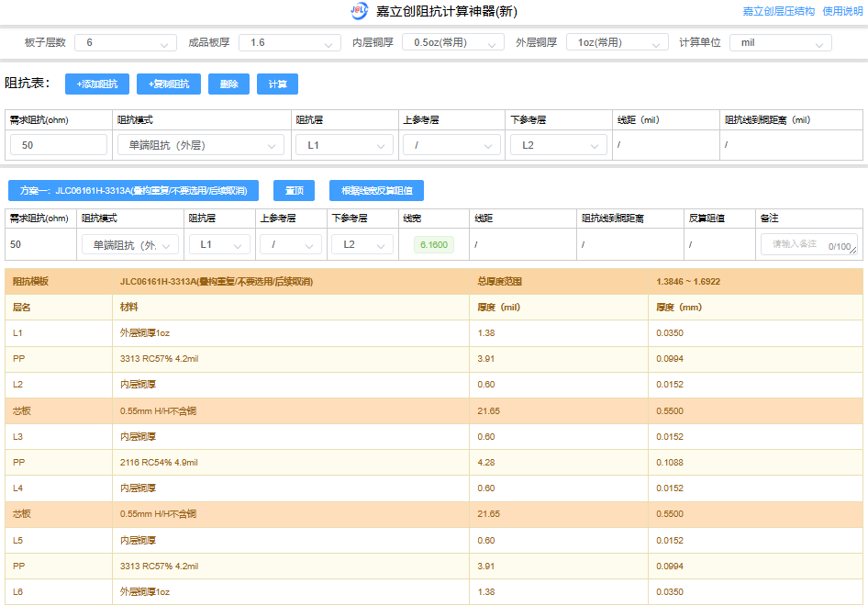This screenshot has width=868, height=606.
Task: Expand the 成品板厚 dropdown showing 1.6
Action: pyautogui.click(x=290, y=43)
